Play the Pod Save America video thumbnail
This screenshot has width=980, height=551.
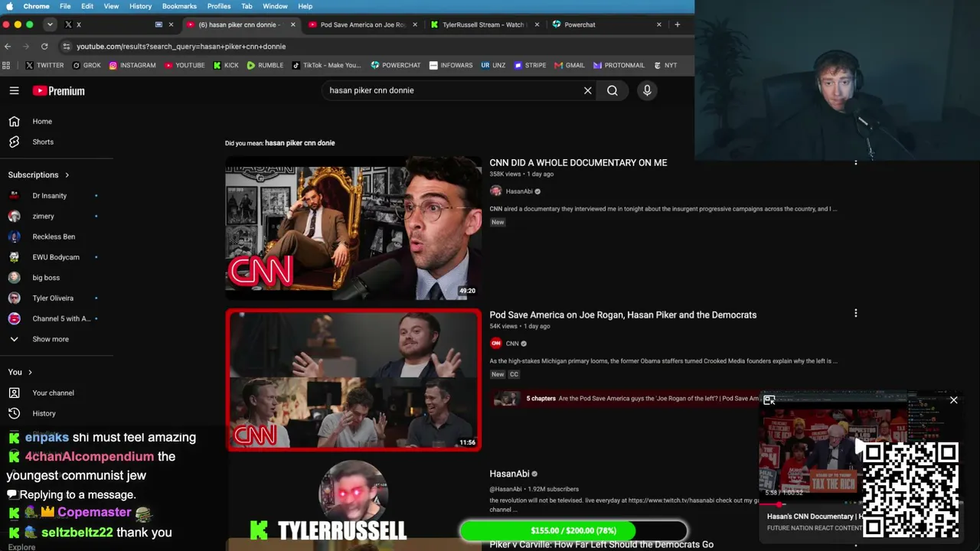(353, 380)
